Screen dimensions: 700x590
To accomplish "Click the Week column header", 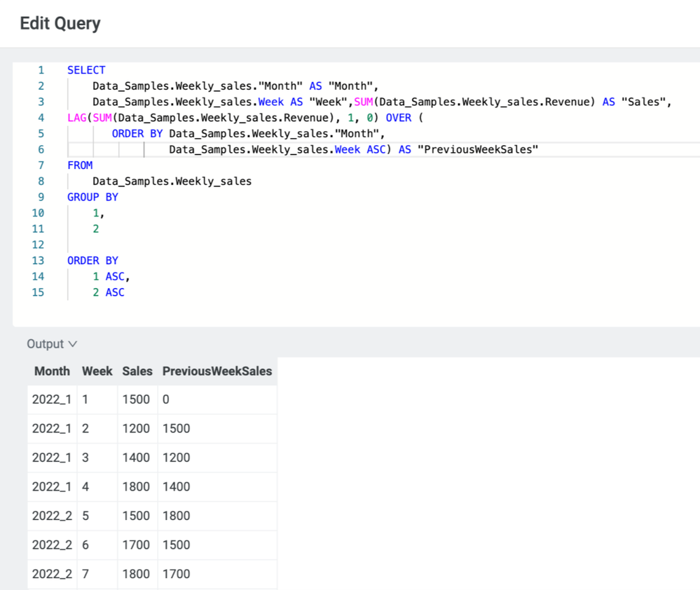I will click(97, 371).
